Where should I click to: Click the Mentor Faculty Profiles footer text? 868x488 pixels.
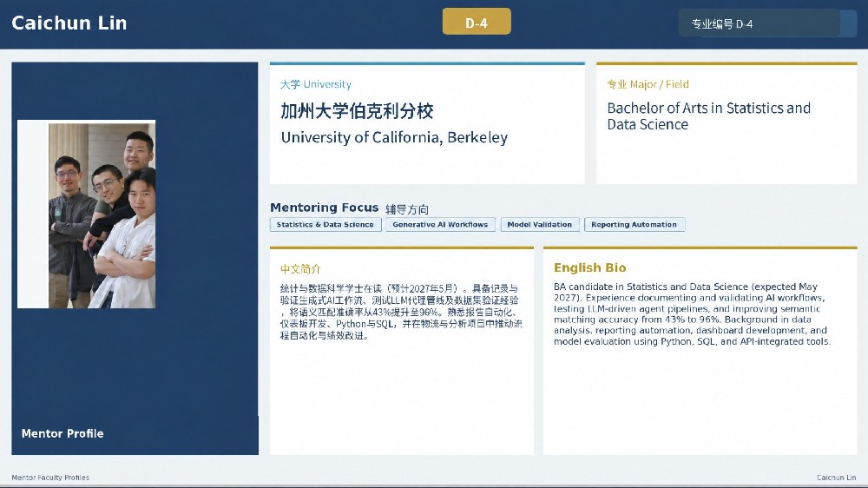click(x=50, y=478)
